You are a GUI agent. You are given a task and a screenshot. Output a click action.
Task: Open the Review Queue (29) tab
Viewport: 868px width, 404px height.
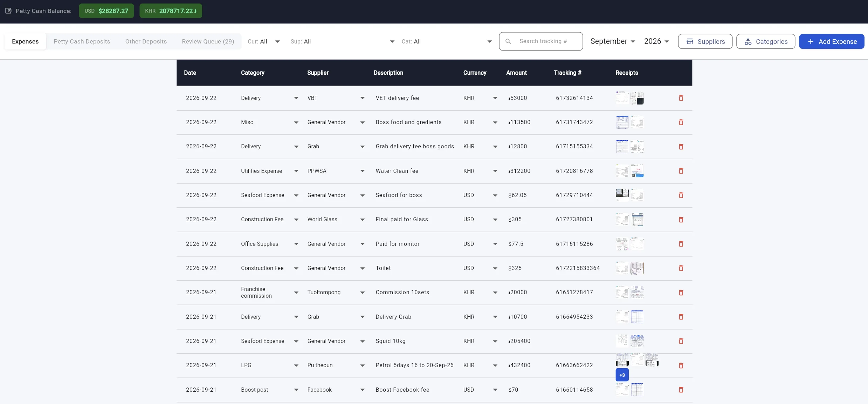pyautogui.click(x=208, y=41)
